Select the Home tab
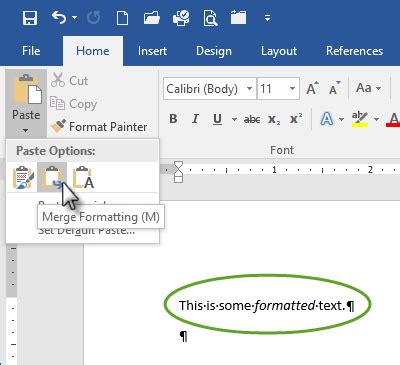Viewport: 400px width, 365px height. [x=93, y=51]
